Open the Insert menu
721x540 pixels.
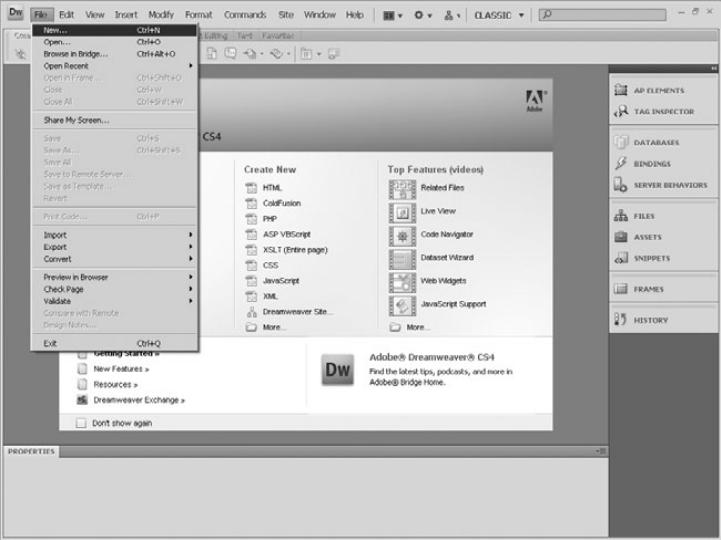coord(126,15)
